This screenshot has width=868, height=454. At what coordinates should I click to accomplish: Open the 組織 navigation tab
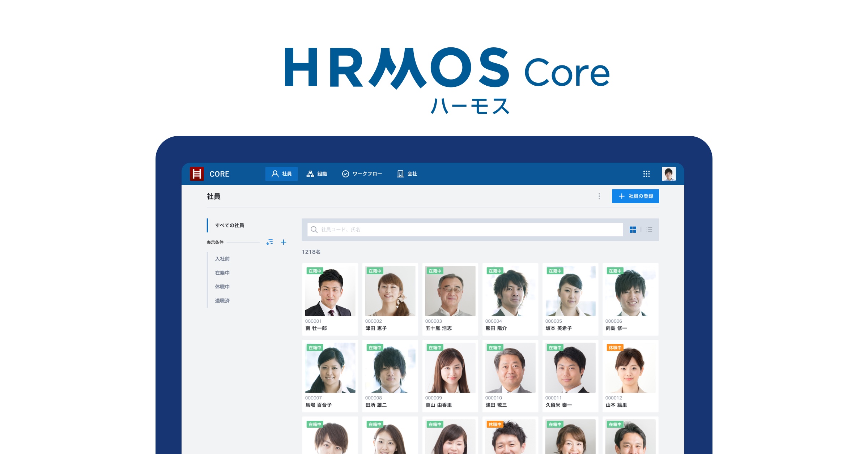tap(317, 174)
